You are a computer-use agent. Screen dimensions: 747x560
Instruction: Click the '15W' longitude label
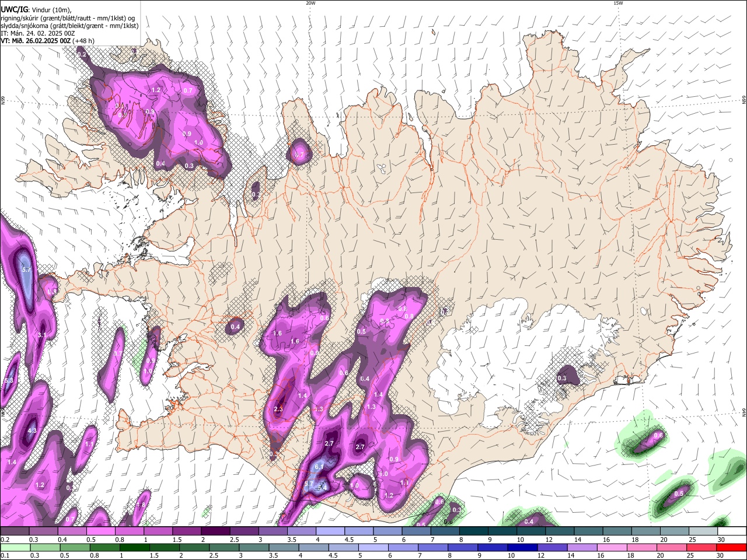coord(618,3)
